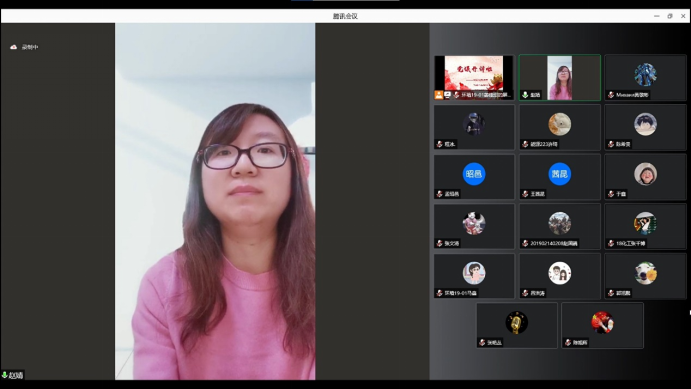
Task: Select participant tile with couple cartoon avatar
Action: coord(560,276)
